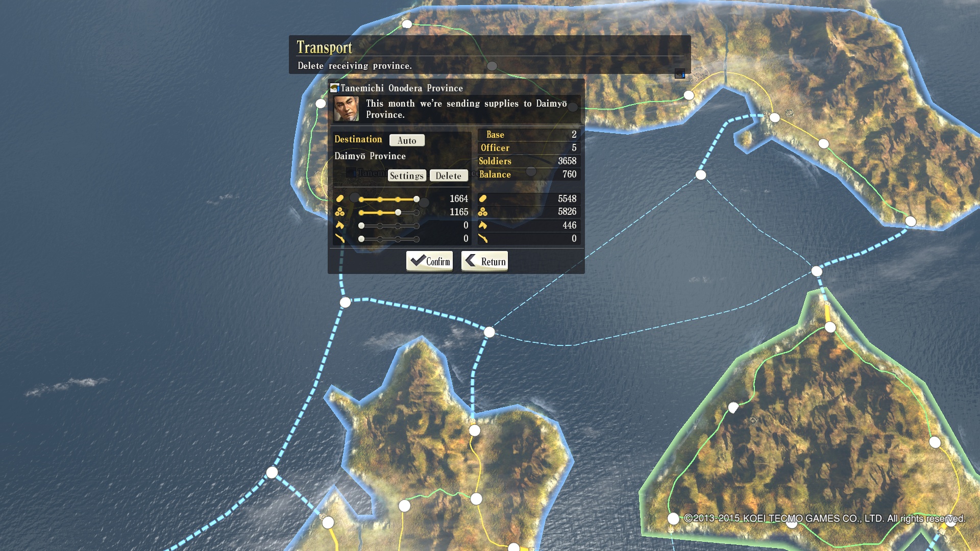
Task: Click the rifle icon beside transport slider
Action: click(340, 238)
